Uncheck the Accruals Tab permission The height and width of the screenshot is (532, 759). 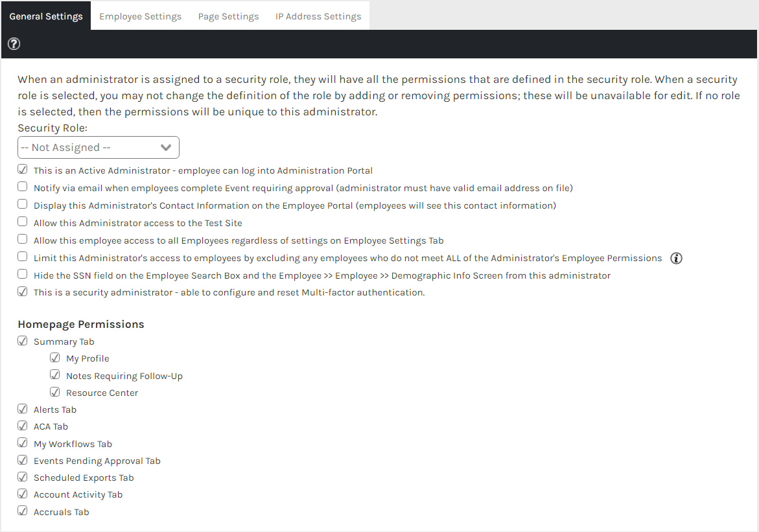coord(23,511)
